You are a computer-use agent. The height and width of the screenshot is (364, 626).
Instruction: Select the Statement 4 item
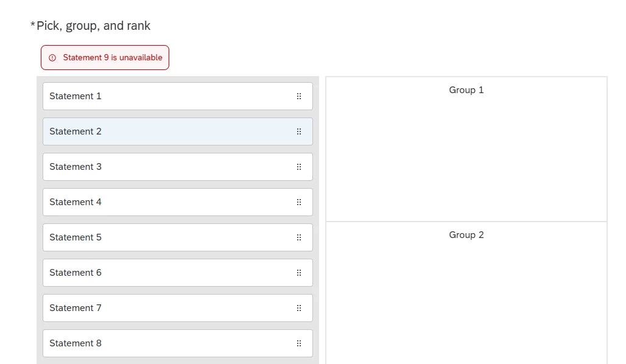(178, 202)
